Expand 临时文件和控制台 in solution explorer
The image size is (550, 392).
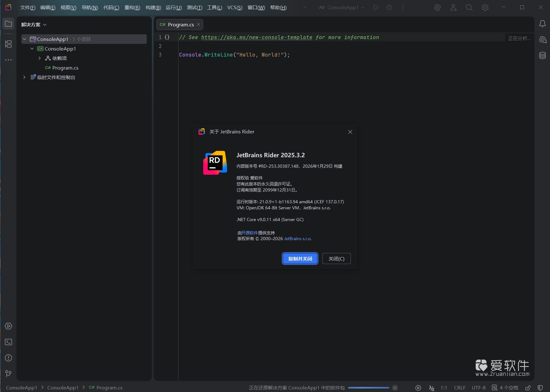point(24,77)
